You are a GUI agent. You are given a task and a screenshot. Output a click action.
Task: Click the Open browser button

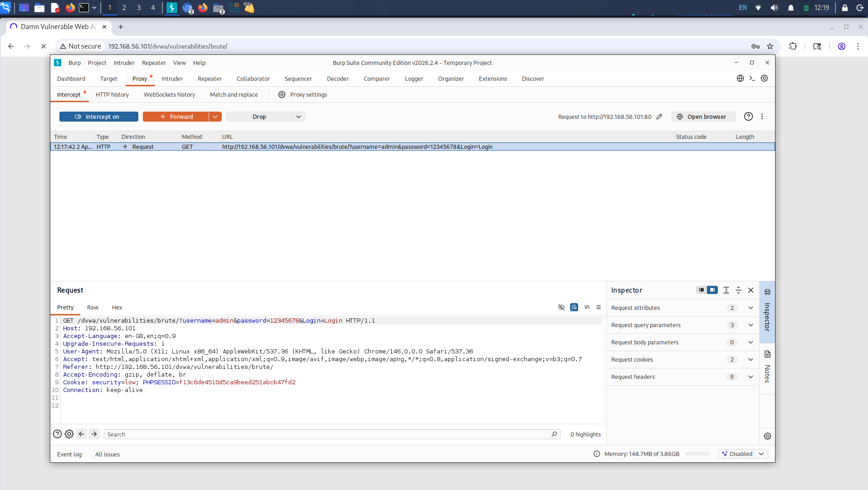(x=703, y=117)
